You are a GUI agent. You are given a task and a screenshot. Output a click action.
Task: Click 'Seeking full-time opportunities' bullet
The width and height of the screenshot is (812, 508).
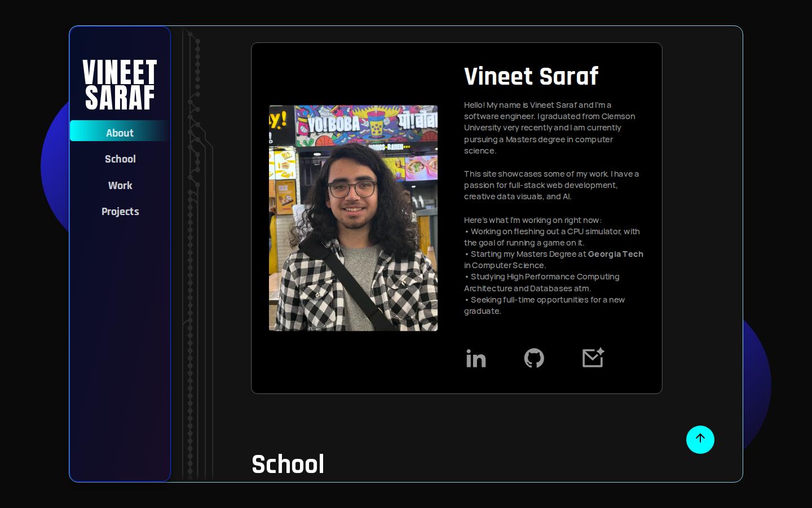click(x=545, y=305)
